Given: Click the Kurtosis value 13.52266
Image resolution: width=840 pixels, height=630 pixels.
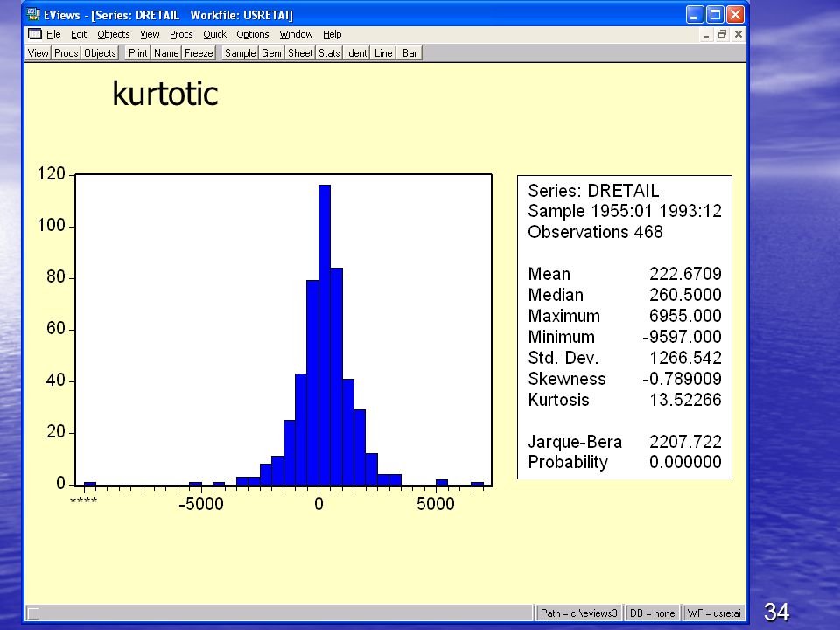Looking at the screenshot, I should (685, 400).
